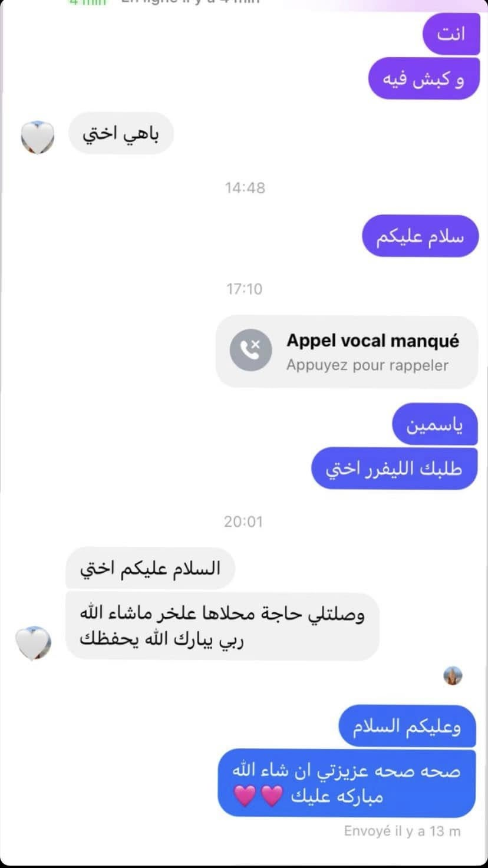
Task: Click the white heart avatar beside باهي اختي
Action: click(38, 137)
